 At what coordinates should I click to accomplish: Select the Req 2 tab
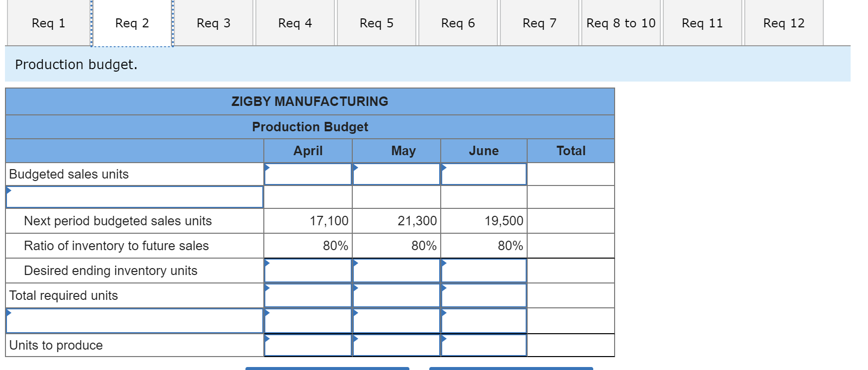[132, 23]
